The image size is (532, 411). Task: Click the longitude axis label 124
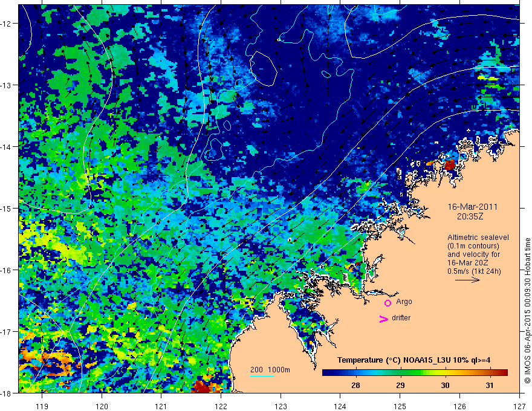point(340,406)
